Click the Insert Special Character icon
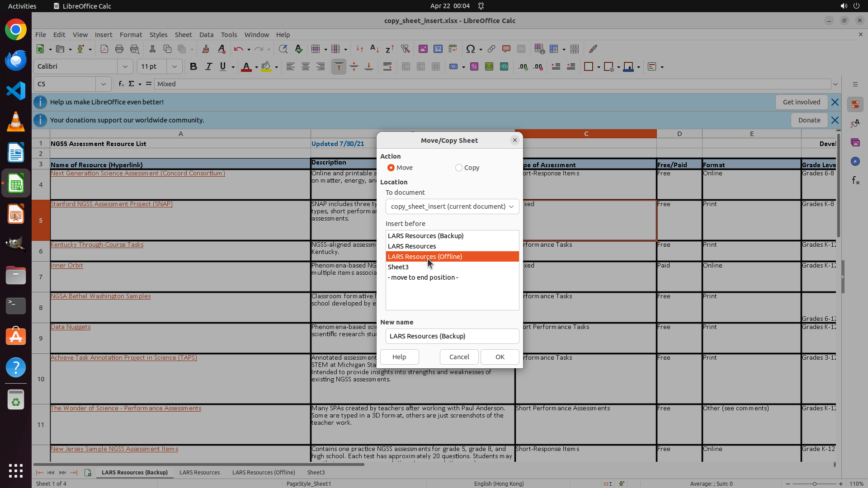Image resolution: width=868 pixels, height=488 pixels. (x=471, y=49)
